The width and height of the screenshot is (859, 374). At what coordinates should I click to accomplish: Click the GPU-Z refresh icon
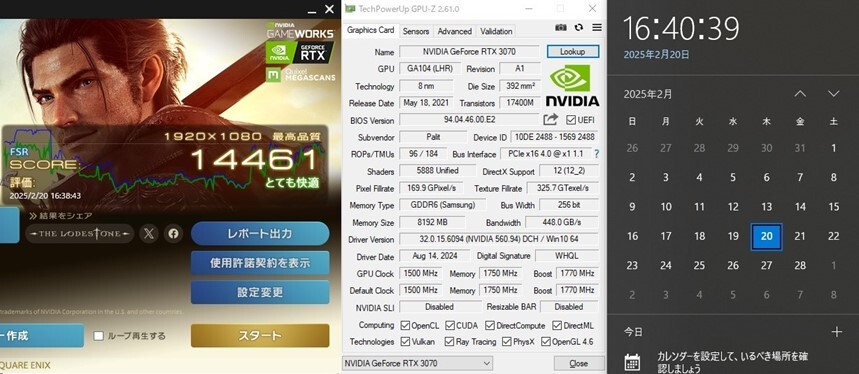pos(579,27)
